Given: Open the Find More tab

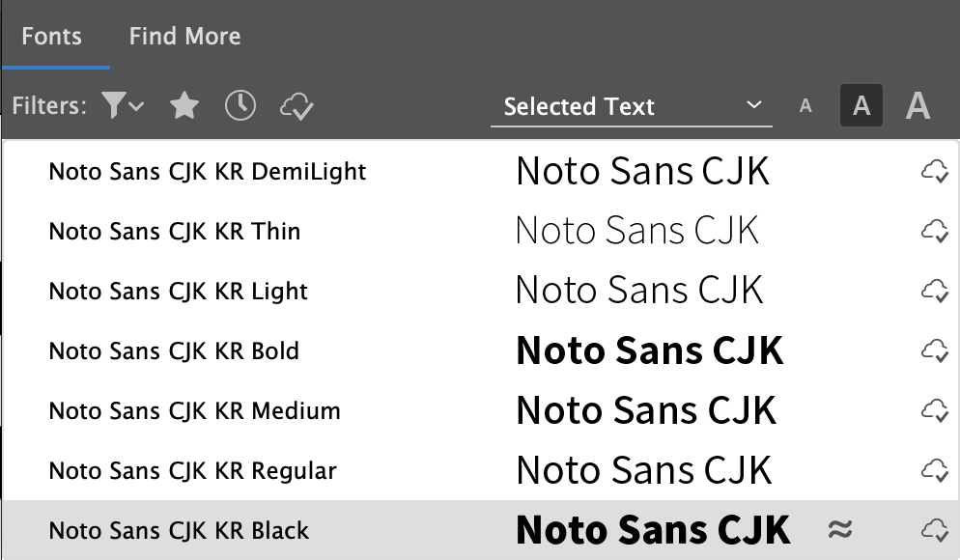Looking at the screenshot, I should pos(184,36).
